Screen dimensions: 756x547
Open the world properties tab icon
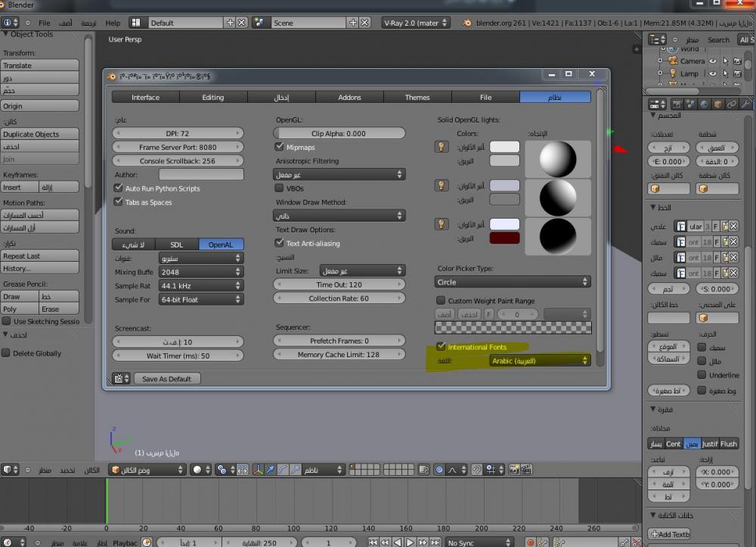pyautogui.click(x=704, y=104)
